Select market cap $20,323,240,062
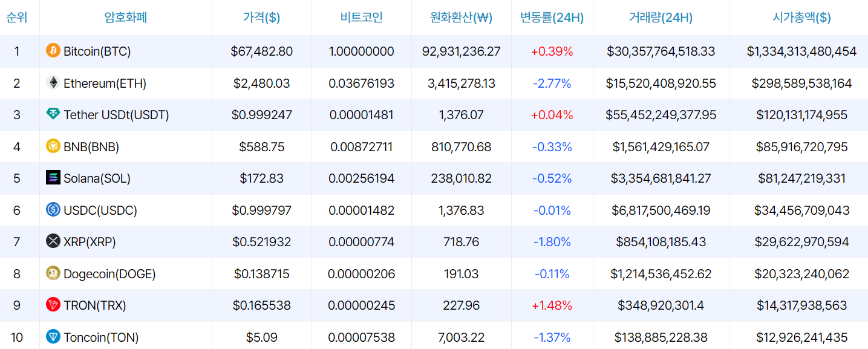The height and width of the screenshot is (349, 868). (x=801, y=274)
